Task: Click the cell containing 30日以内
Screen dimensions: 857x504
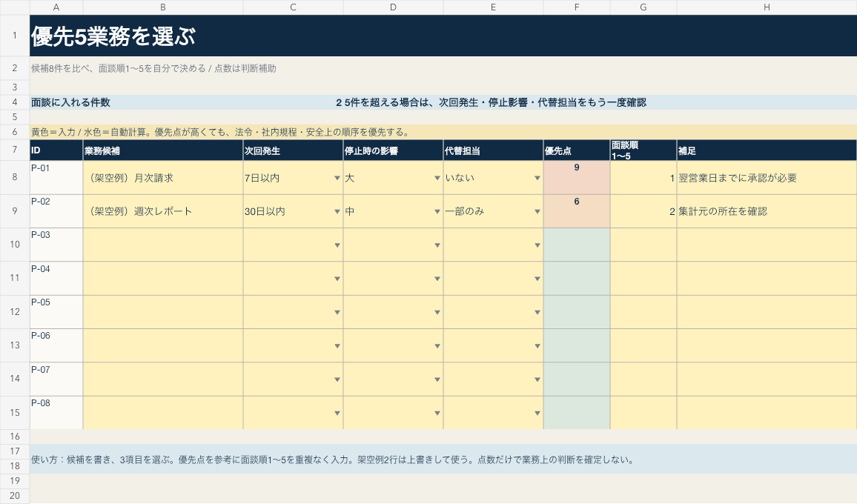Action: click(293, 211)
